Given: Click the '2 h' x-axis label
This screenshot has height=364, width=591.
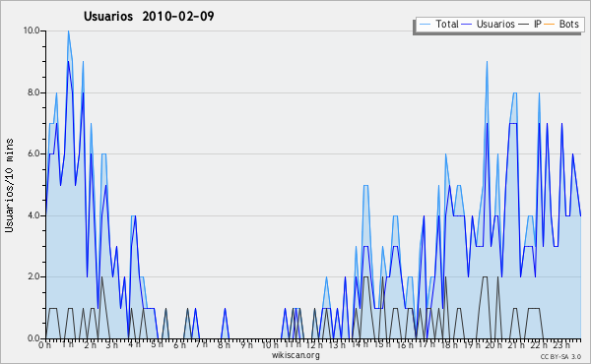Looking at the screenshot, I should point(90,345).
